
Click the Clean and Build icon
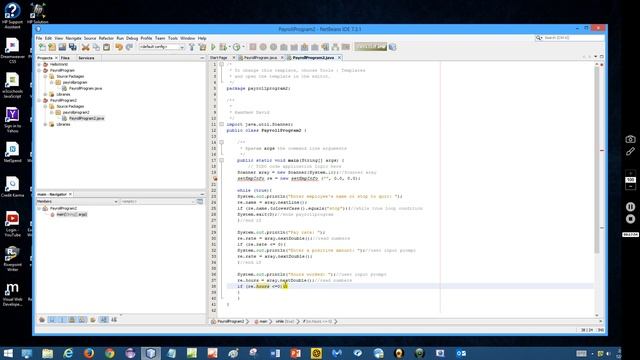tap(202, 47)
